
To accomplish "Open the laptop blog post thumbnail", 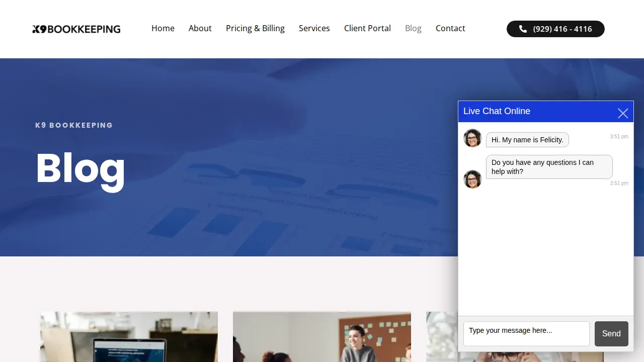I will coord(129,337).
